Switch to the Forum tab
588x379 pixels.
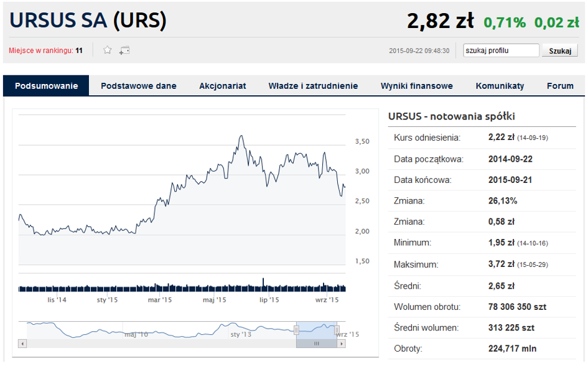560,86
